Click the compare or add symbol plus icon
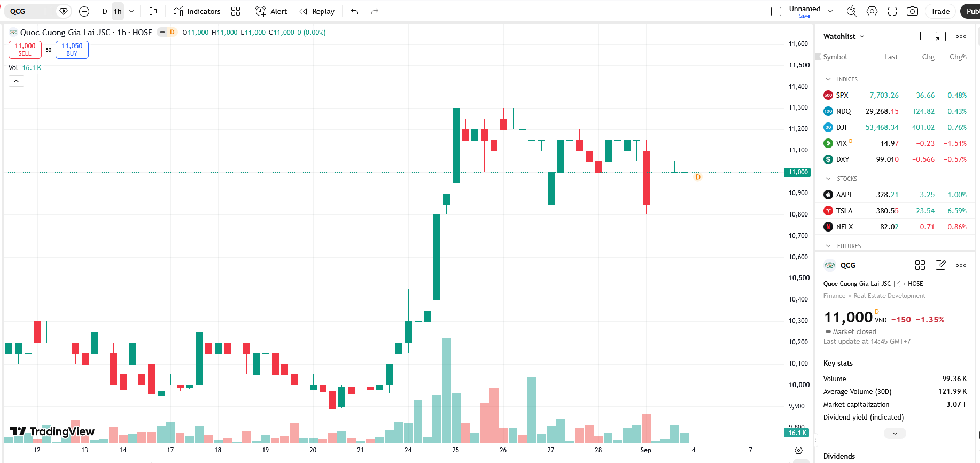Screen dimensions: 980x463 coord(84,11)
